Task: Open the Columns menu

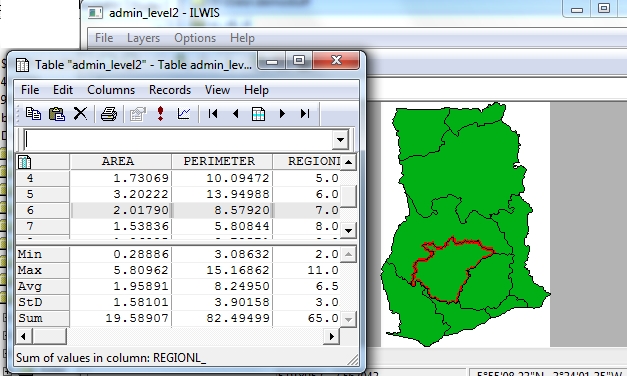Action: click(x=111, y=90)
